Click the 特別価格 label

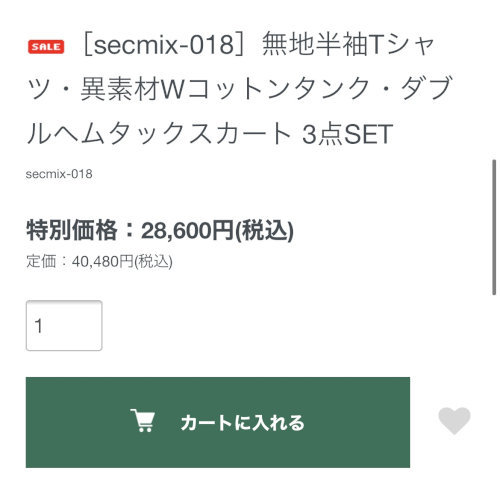[71, 230]
